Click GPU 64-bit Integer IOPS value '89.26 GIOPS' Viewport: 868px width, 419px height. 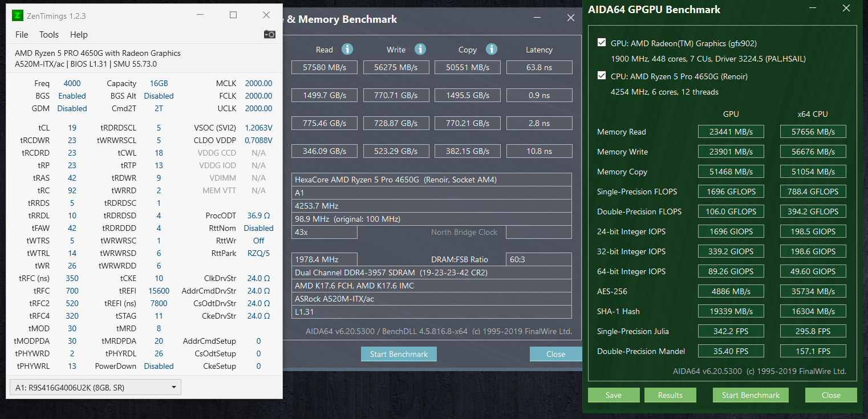point(731,271)
